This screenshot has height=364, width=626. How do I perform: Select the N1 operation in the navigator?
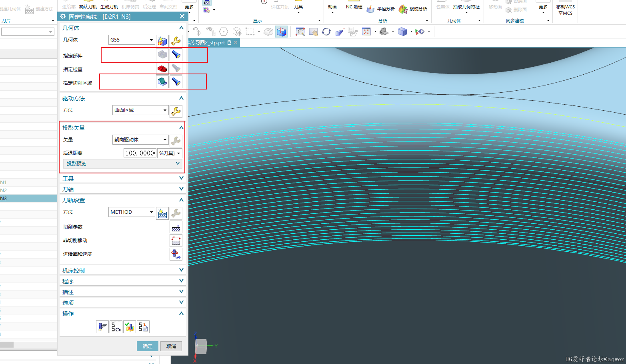pyautogui.click(x=28, y=182)
